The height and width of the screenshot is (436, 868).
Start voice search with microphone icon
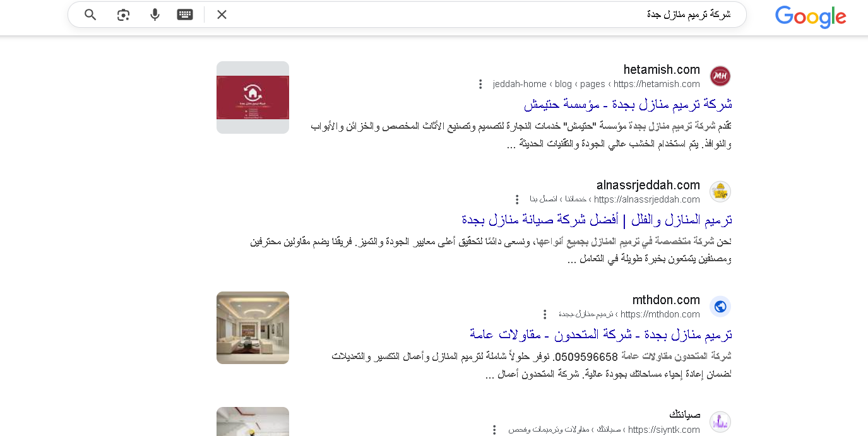155,15
